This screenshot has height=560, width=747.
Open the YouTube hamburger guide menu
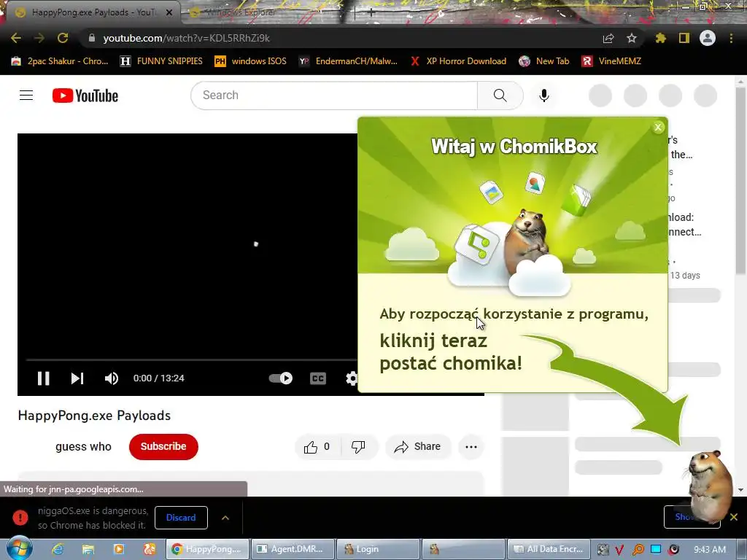(26, 96)
